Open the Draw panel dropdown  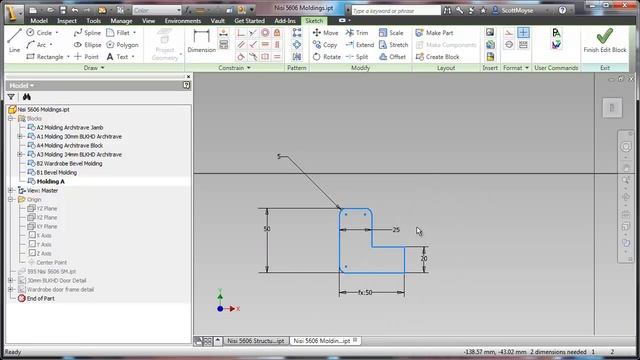click(x=94, y=68)
